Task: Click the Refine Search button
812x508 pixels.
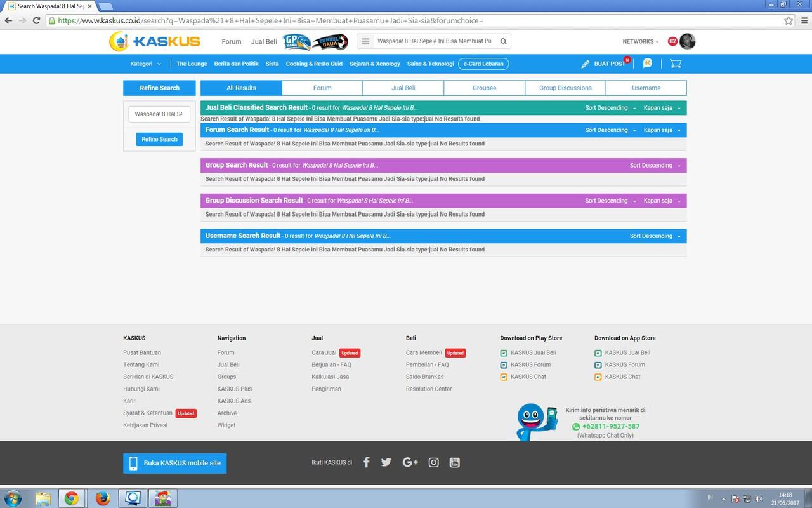Action: 159,139
